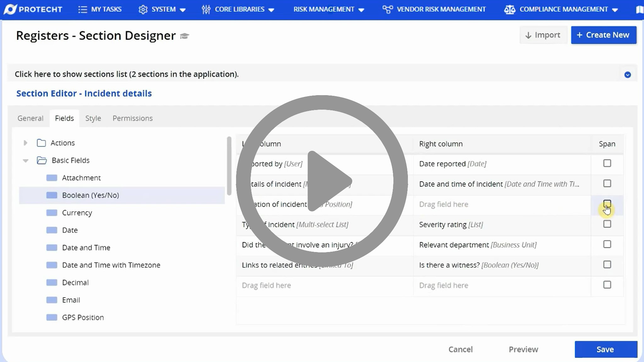The height and width of the screenshot is (362, 644).
Task: Select the Boolean (Yes/No) field
Action: pyautogui.click(x=91, y=195)
